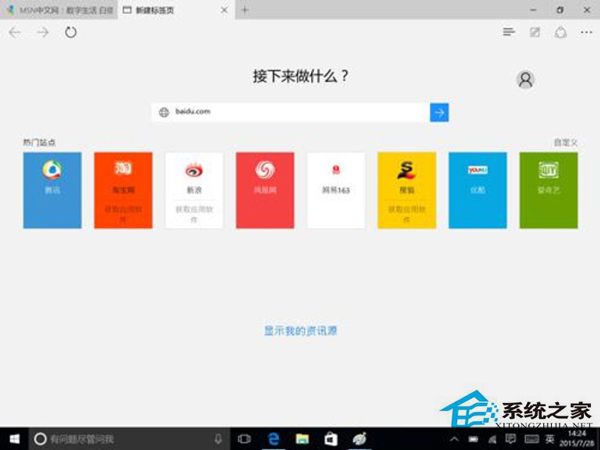Open Task View in the taskbar

(244, 439)
